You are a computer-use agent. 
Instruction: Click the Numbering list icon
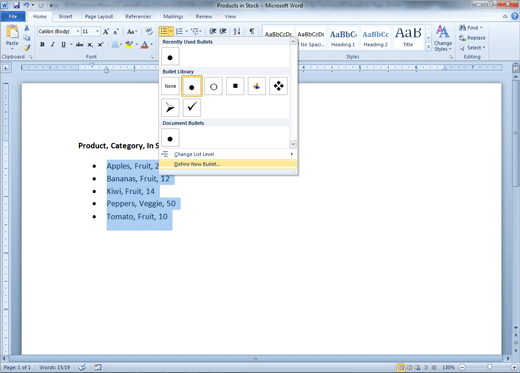179,32
